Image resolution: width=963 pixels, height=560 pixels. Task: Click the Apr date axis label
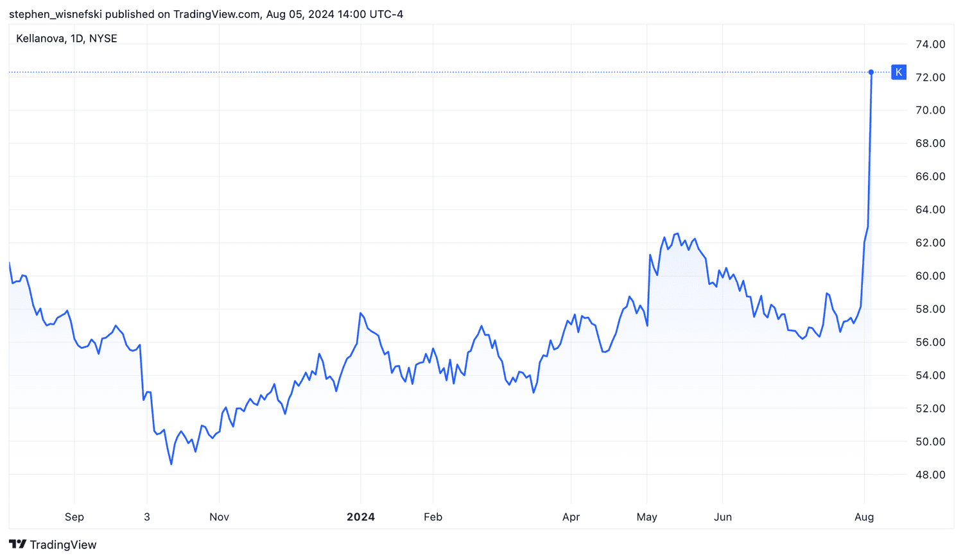coord(571,517)
